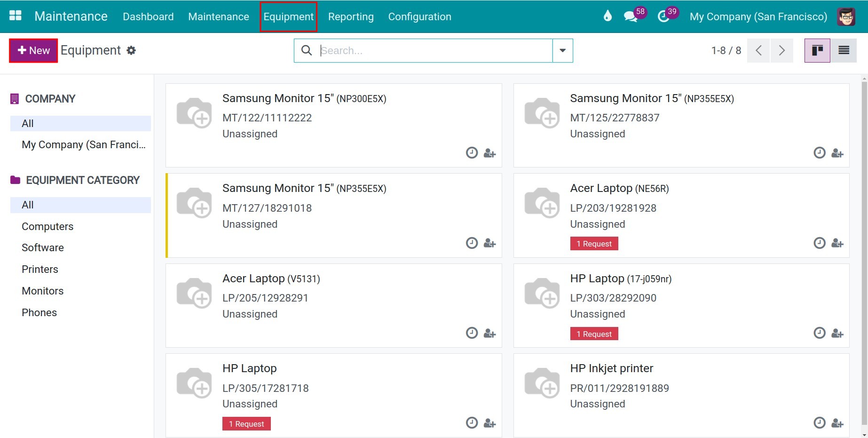Image resolution: width=868 pixels, height=438 pixels.
Task: Open company switcher My Company (San Francisco)
Action: tap(758, 16)
